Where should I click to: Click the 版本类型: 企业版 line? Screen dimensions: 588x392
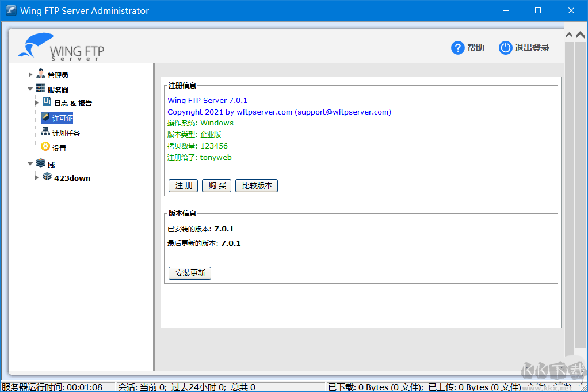point(194,134)
